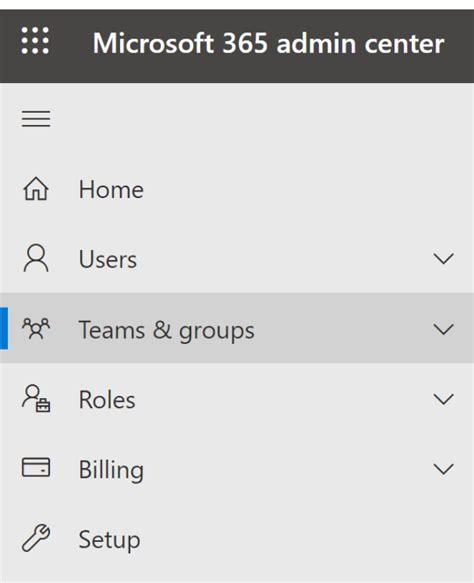Click the Microsoft 365 admin center title
Screen dimensions: 474x583
pos(268,43)
